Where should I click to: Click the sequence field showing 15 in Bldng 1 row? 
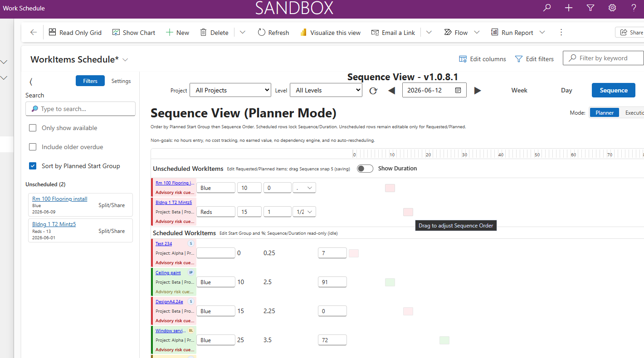coord(249,212)
